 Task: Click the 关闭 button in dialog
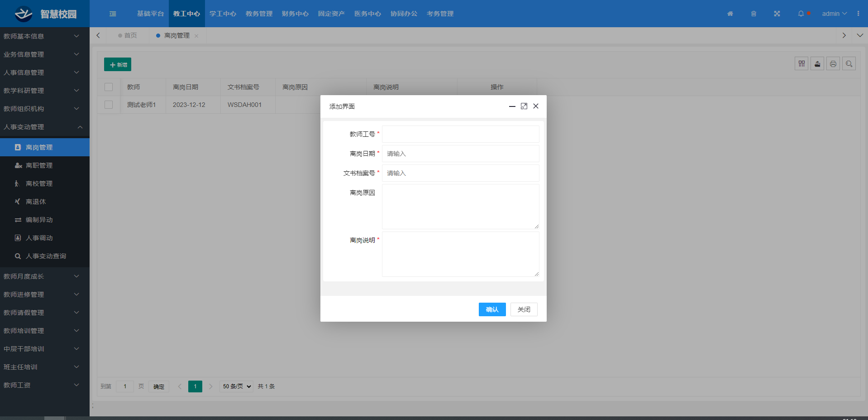[x=524, y=309]
